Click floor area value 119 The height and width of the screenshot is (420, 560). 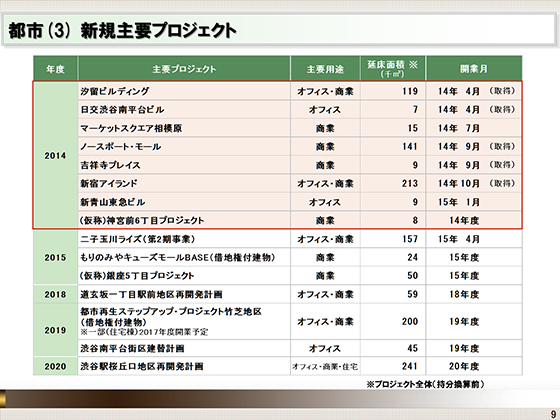pyautogui.click(x=410, y=91)
